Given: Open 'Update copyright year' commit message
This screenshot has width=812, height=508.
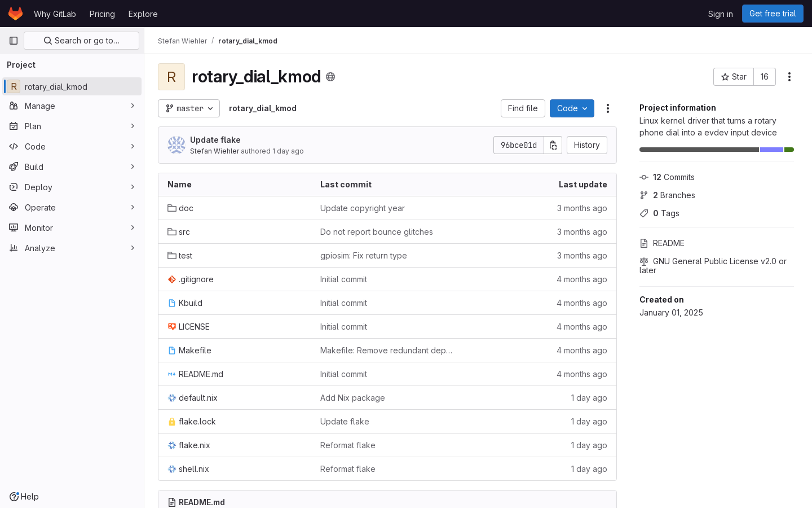Looking at the screenshot, I should 363,208.
